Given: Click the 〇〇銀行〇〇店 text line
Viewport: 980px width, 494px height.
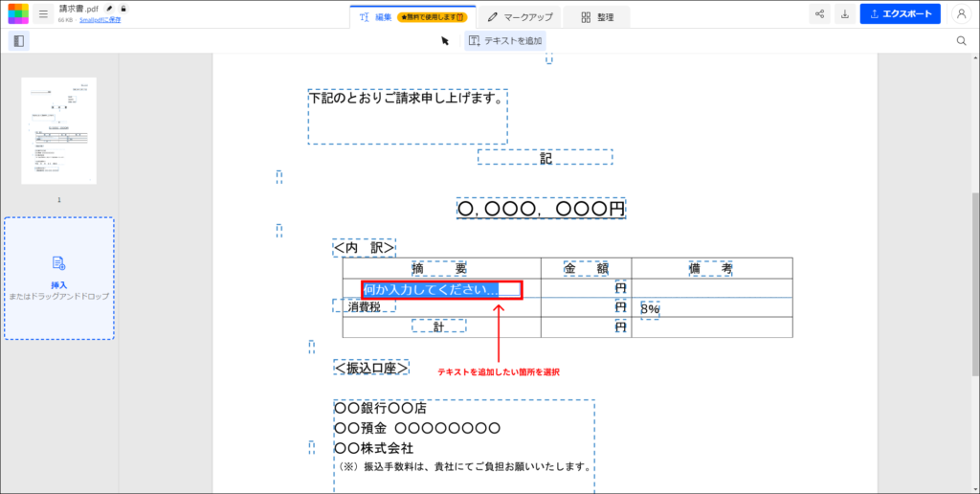Looking at the screenshot, I should [381, 409].
